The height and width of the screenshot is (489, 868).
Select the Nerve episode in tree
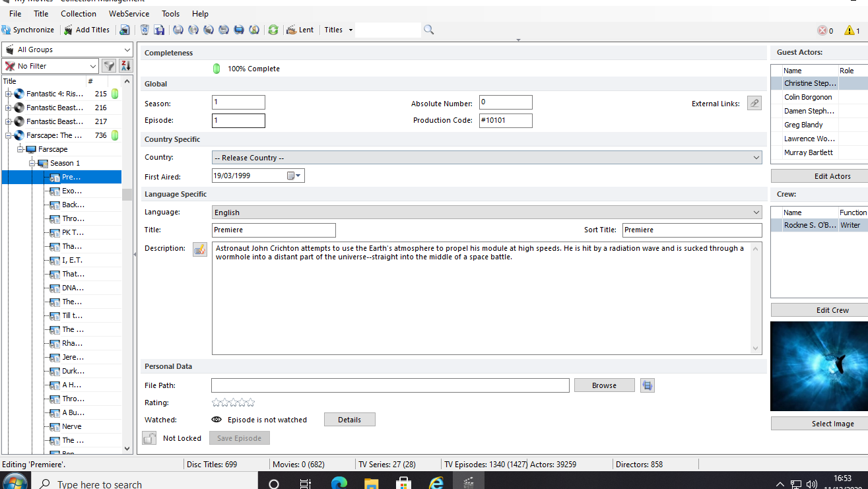pos(71,426)
